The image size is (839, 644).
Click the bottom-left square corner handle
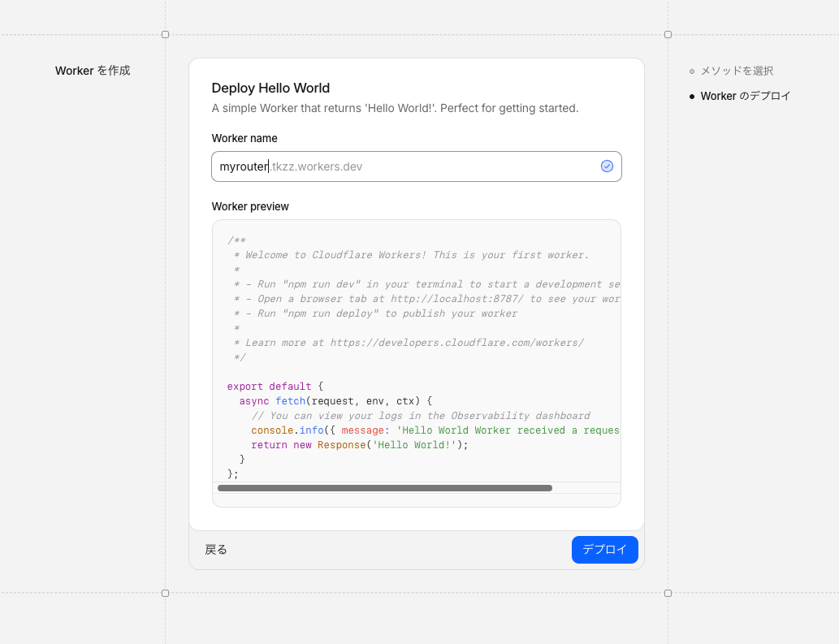click(x=166, y=593)
